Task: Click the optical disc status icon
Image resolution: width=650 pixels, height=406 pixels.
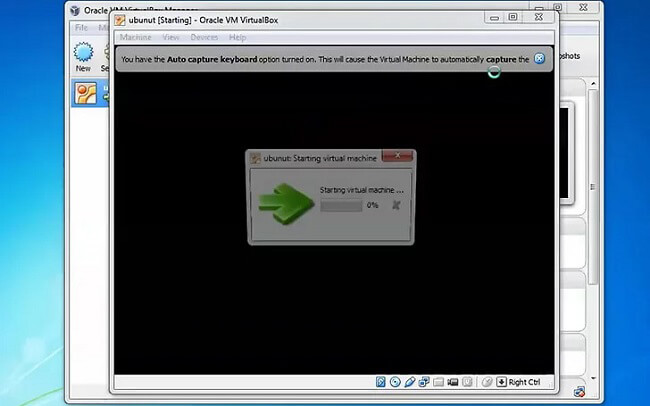Action: [395, 382]
